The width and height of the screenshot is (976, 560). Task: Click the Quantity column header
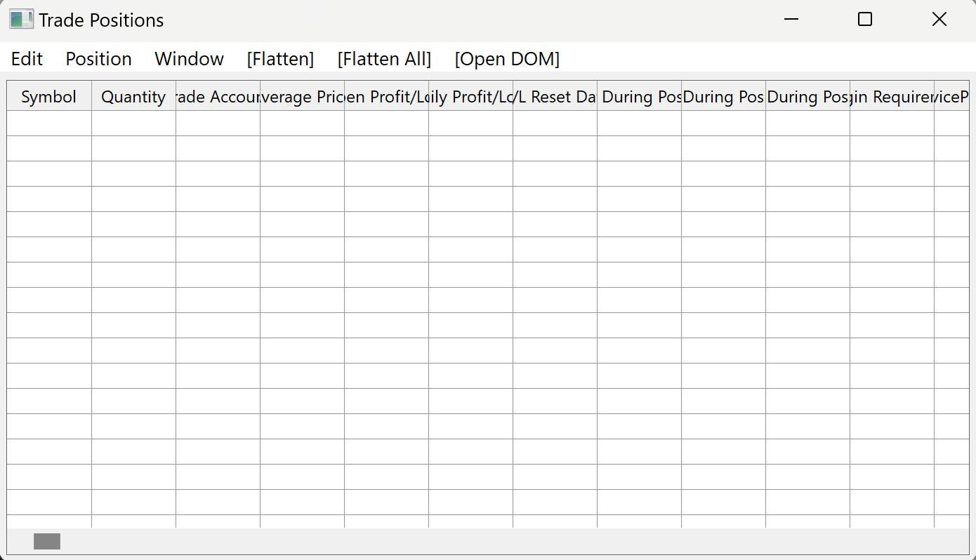tap(133, 97)
